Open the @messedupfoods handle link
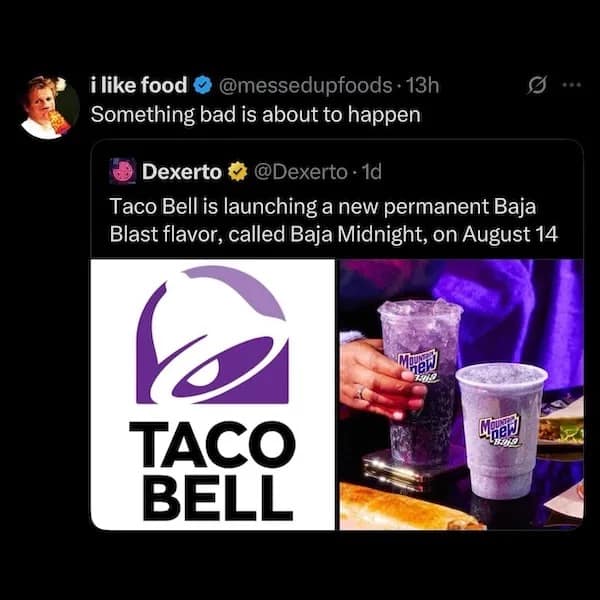The width and height of the screenshot is (600, 600). tap(305, 85)
